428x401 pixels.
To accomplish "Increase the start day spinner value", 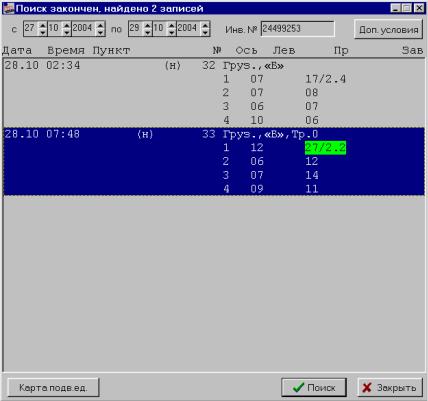I will 43,25.
